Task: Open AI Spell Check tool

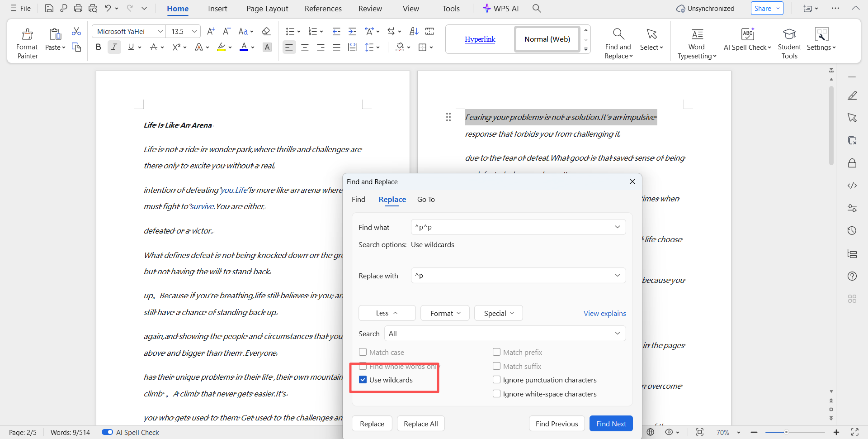Action: click(x=747, y=40)
